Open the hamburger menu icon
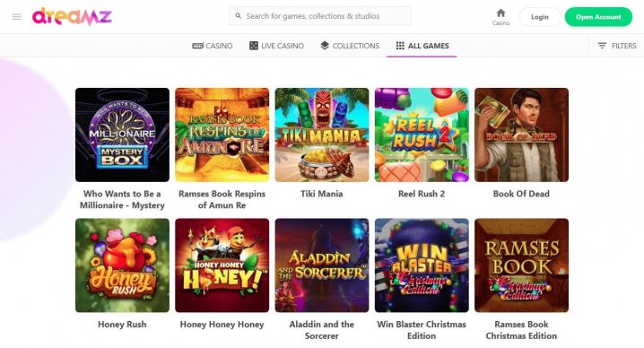 [x=17, y=17]
